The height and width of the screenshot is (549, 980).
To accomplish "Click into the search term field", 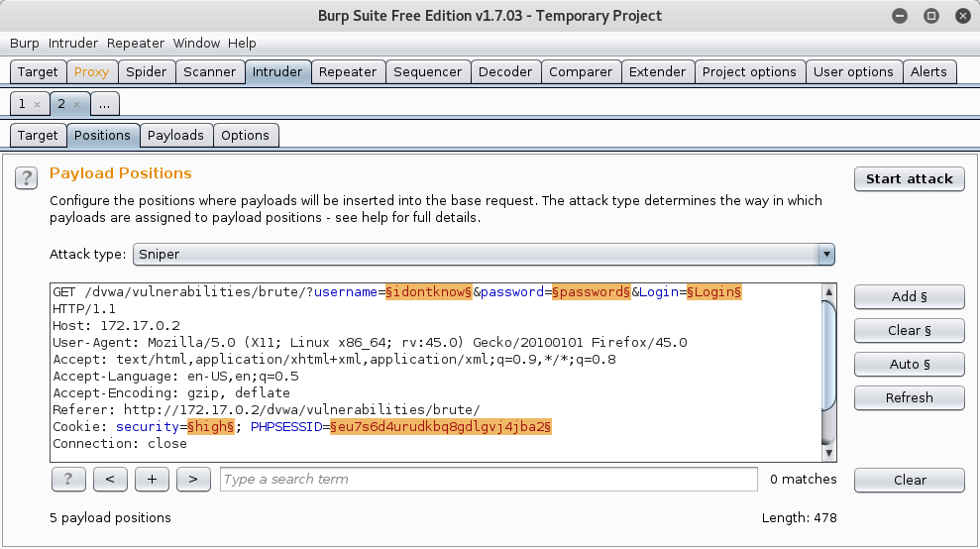I will (489, 480).
